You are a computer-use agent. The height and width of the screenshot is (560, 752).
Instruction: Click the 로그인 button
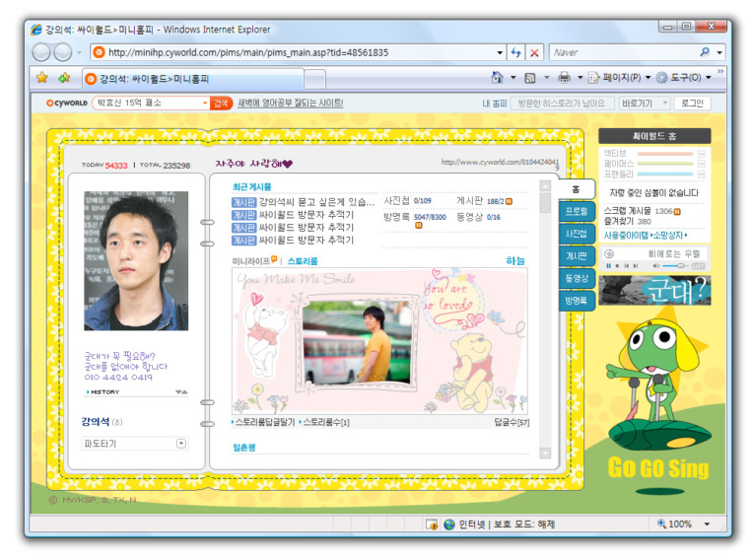(692, 103)
